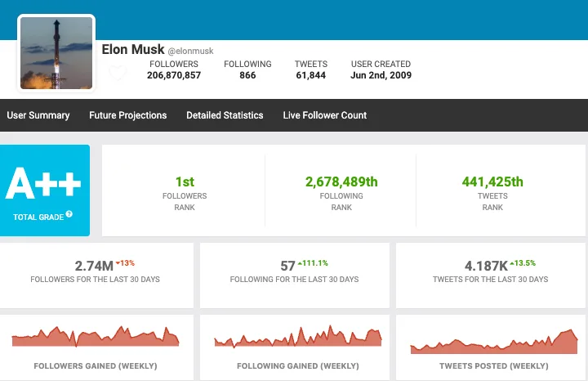This screenshot has height=381, width=588.
Task: Switch to the User Summary tab
Action: tap(38, 115)
